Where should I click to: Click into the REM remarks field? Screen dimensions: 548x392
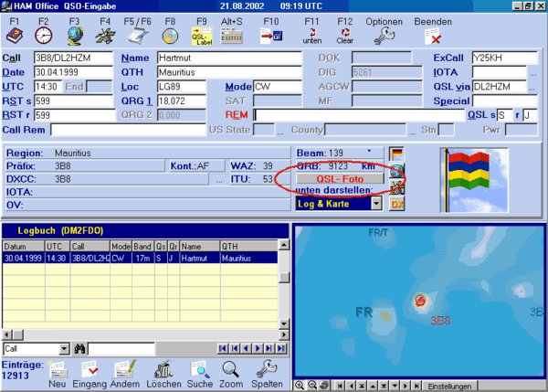[x=359, y=115]
